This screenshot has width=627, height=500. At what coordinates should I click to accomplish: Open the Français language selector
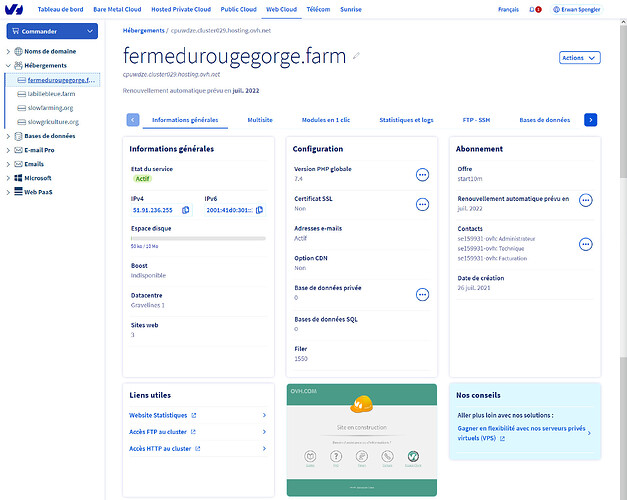coord(508,9)
